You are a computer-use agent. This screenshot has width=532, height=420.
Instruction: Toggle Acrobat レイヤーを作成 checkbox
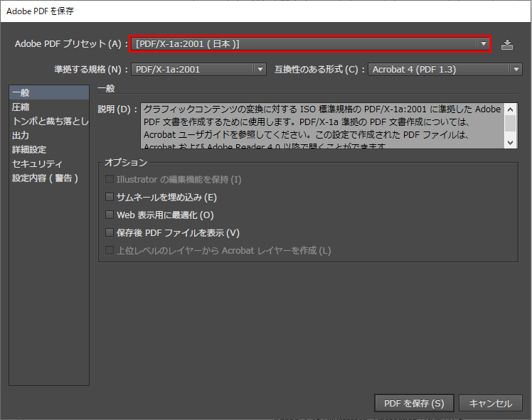click(x=110, y=251)
